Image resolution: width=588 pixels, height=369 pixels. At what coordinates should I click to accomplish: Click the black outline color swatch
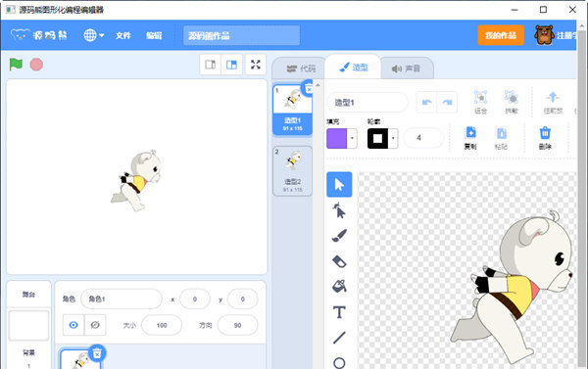[377, 139]
